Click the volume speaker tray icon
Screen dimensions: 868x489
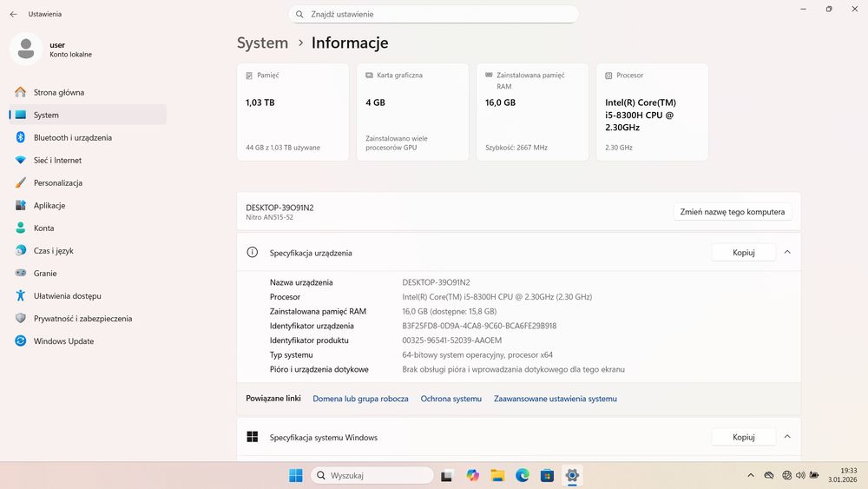[800, 475]
